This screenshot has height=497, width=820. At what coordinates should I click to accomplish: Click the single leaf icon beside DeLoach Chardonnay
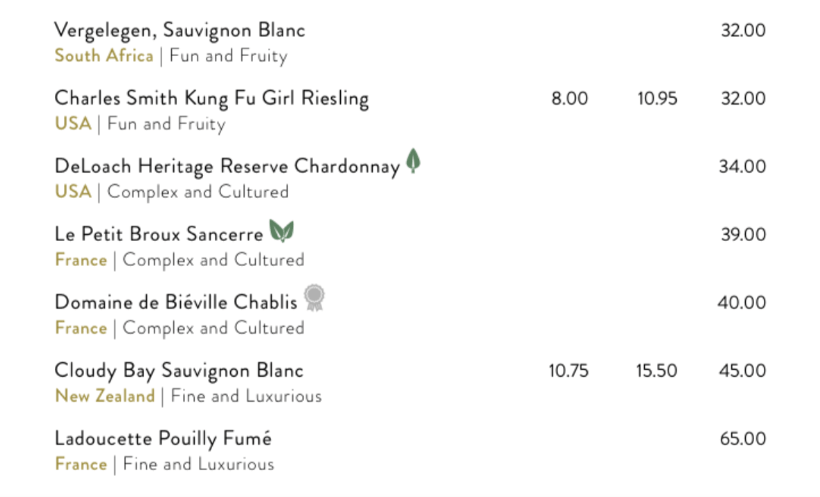[413, 161]
